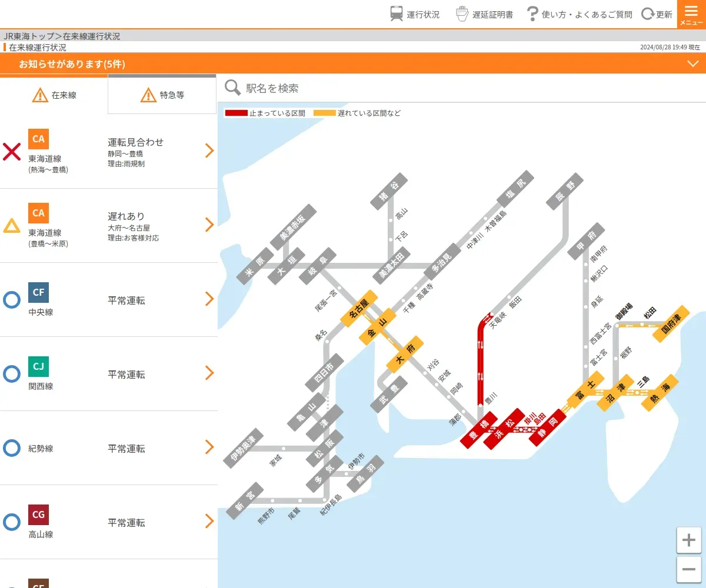Screen dimensions: 706x588
Task: Open details arrow for 中央線 row
Action: click(209, 299)
